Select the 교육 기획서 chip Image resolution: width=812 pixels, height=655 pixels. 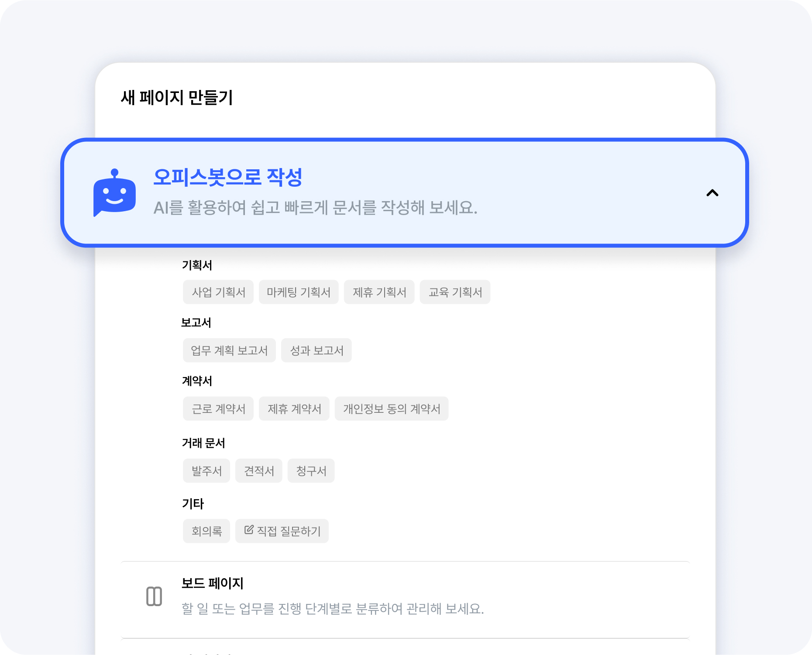[455, 292]
